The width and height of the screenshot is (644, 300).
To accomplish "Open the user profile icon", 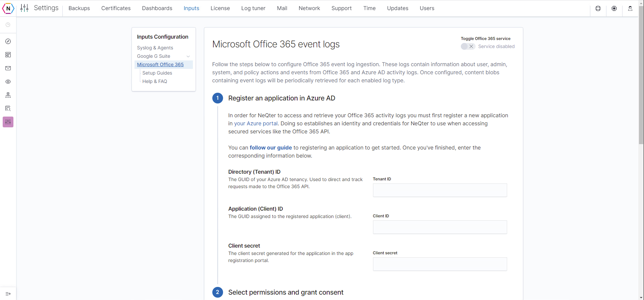I will tap(630, 8).
